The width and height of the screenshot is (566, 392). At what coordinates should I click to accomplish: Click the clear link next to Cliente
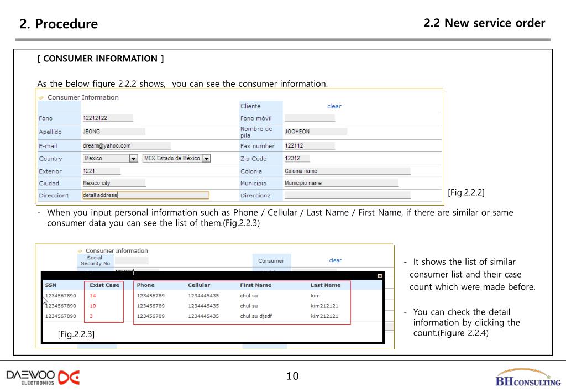[334, 106]
